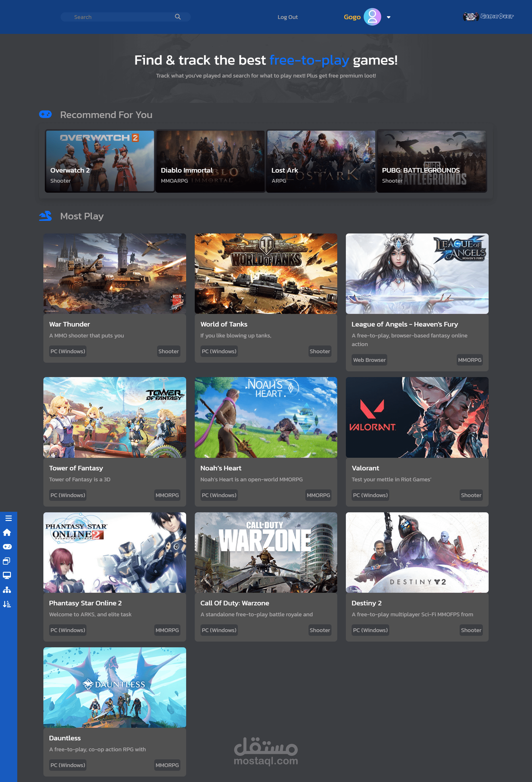This screenshot has height=782, width=532.
Task: Expand the user dropdown caret
Action: tap(389, 17)
